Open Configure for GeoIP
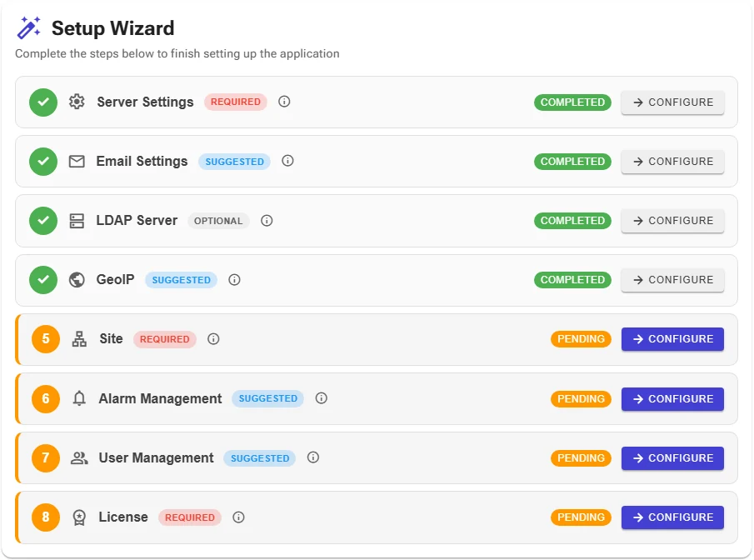The height and width of the screenshot is (560, 754). (672, 280)
